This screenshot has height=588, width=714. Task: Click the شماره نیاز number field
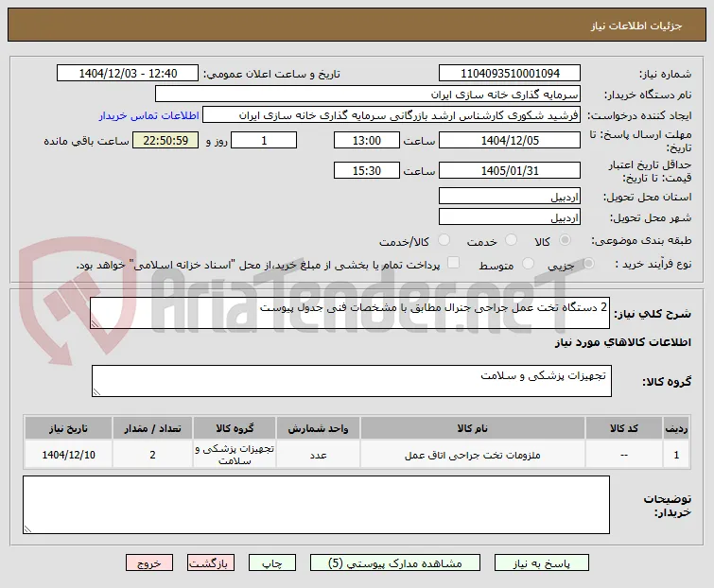click(x=510, y=74)
